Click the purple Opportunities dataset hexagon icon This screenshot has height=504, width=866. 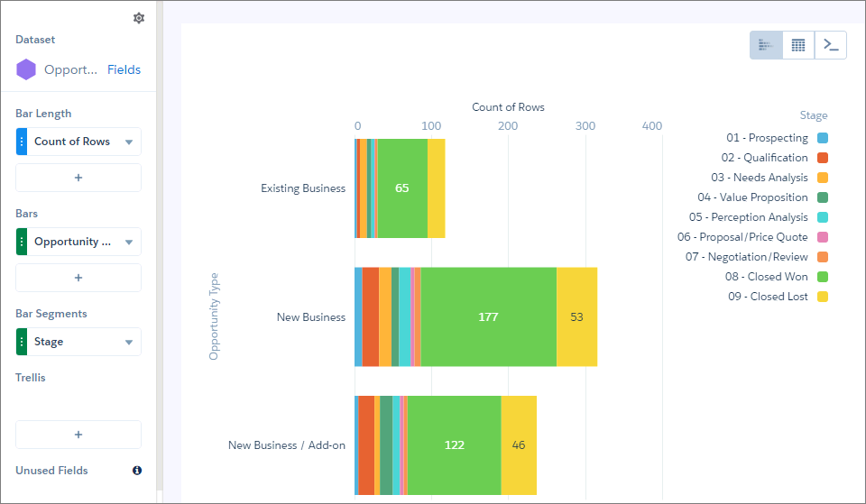click(x=26, y=69)
